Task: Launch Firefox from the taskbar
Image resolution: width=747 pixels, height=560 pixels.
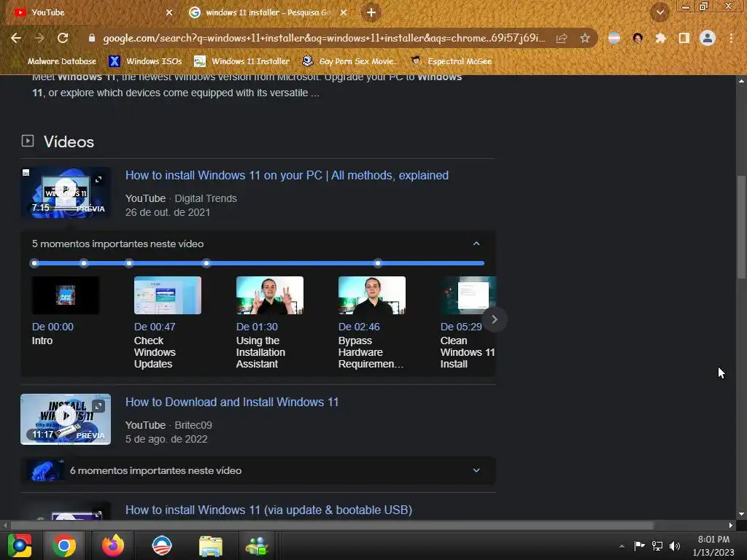Action: 113,545
